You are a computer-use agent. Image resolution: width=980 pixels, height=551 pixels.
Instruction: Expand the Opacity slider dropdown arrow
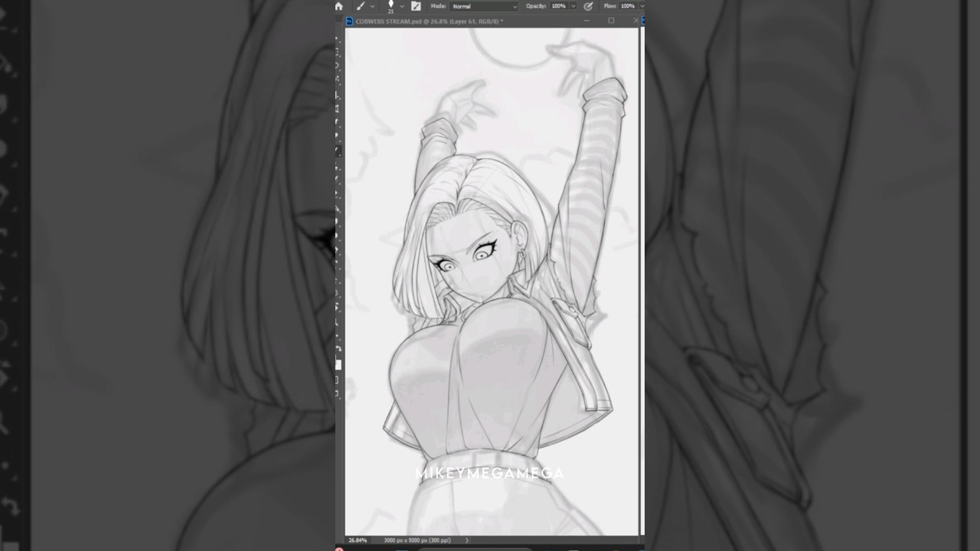click(573, 6)
